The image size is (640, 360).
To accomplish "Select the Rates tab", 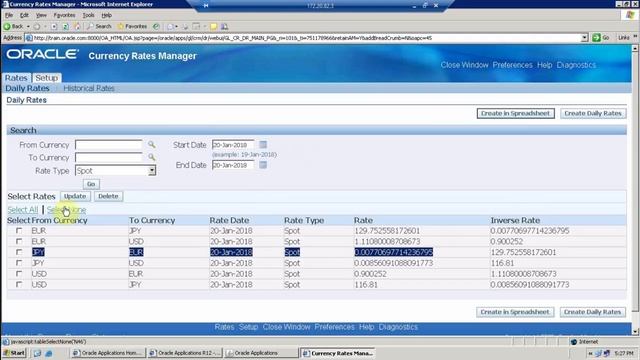I will tap(16, 78).
